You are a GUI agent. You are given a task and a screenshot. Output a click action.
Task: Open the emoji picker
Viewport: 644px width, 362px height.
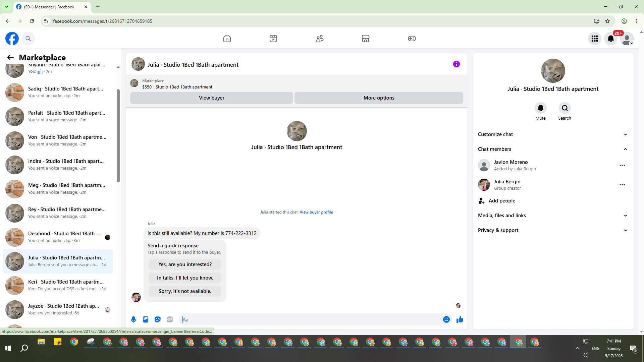coord(446,319)
